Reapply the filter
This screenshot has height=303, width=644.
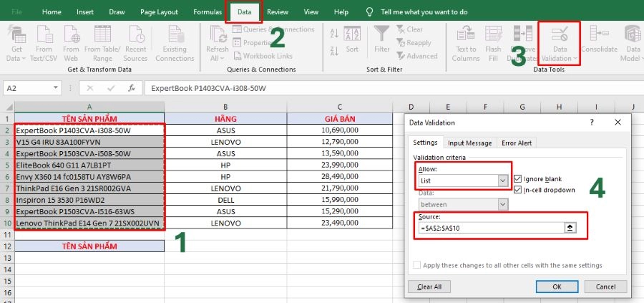click(413, 43)
